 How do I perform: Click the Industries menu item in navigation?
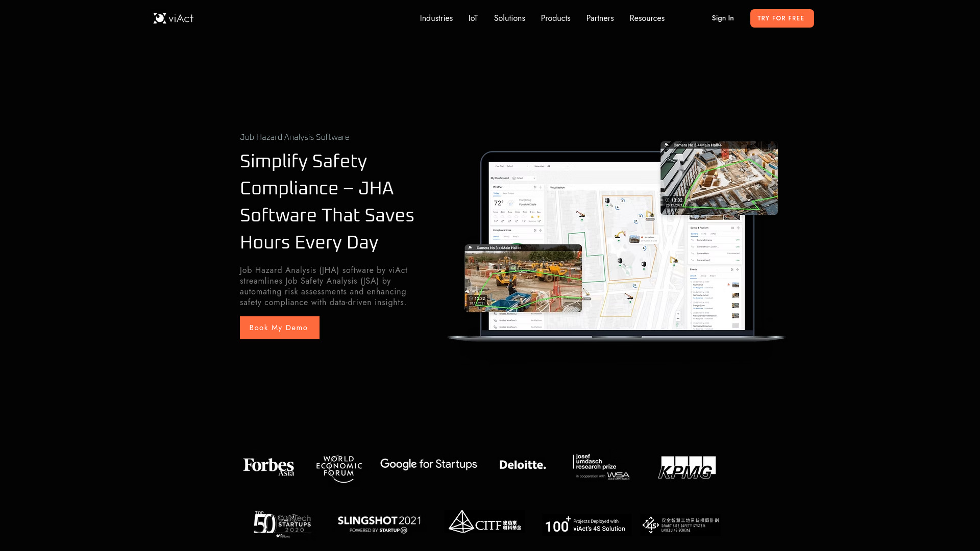pyautogui.click(x=436, y=18)
